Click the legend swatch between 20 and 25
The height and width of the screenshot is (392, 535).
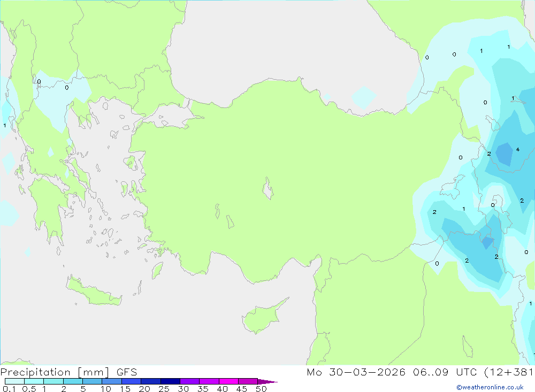pyautogui.click(x=151, y=381)
